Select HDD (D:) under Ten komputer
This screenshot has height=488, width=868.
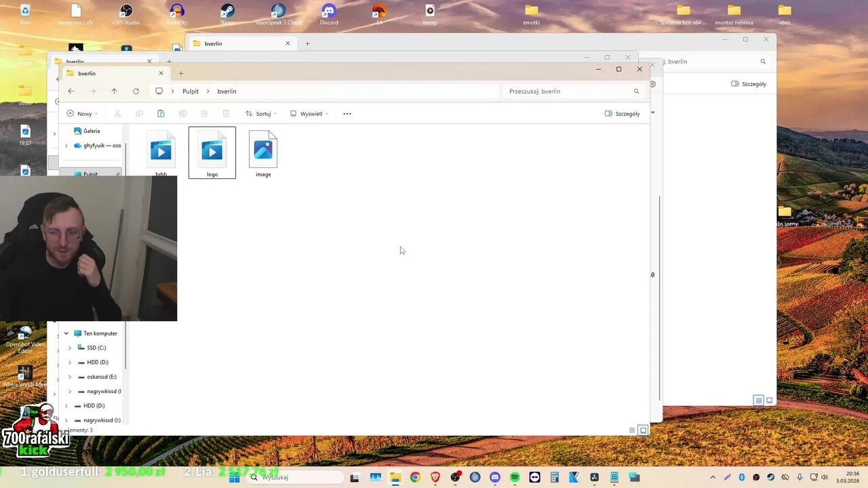click(x=92, y=363)
